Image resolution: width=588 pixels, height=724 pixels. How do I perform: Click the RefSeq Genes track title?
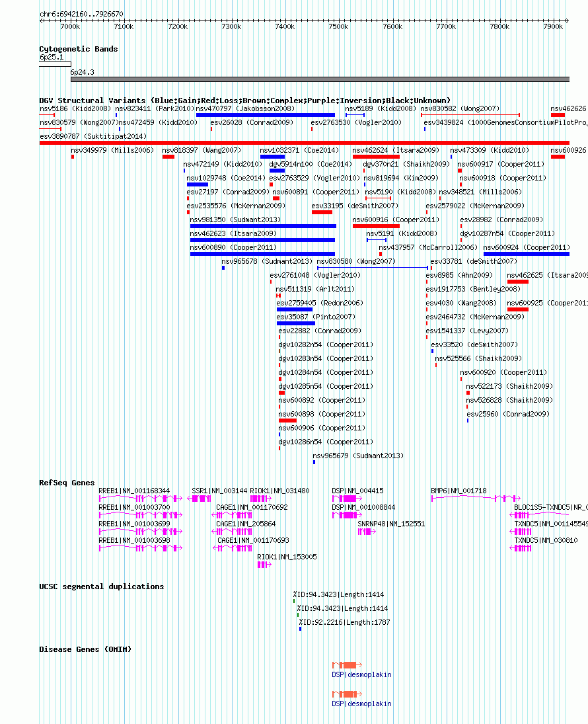(x=67, y=483)
